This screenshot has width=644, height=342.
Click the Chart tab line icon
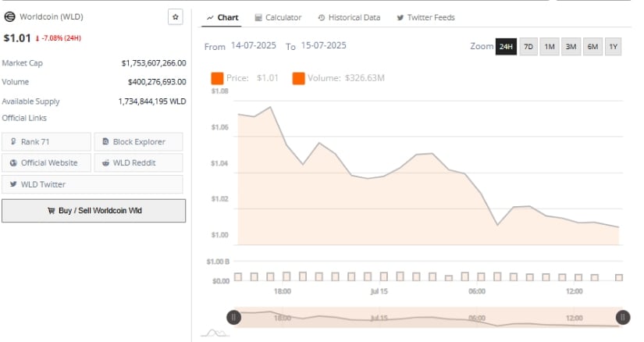[210, 18]
